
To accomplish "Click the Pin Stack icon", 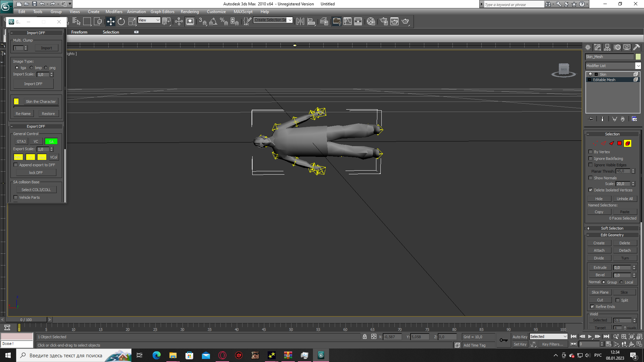I will click(x=591, y=119).
